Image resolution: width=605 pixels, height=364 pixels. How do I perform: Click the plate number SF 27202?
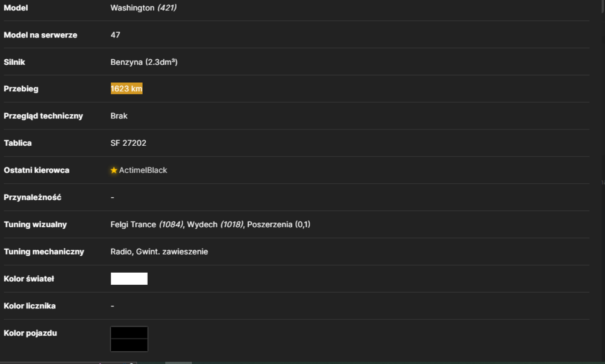[x=128, y=143]
